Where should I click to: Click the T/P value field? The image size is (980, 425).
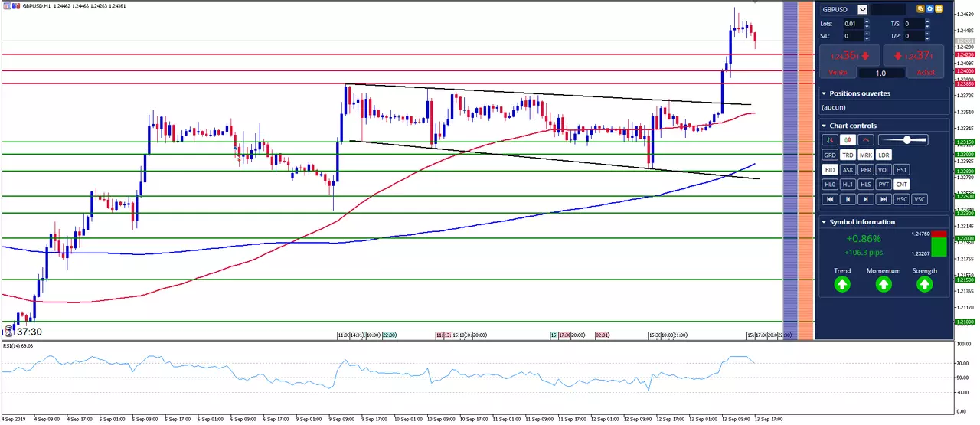(913, 36)
